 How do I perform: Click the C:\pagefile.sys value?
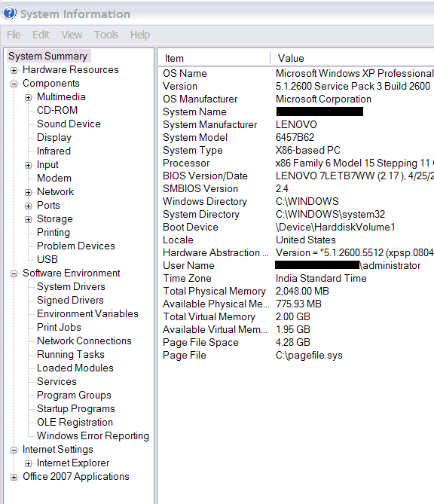309,356
